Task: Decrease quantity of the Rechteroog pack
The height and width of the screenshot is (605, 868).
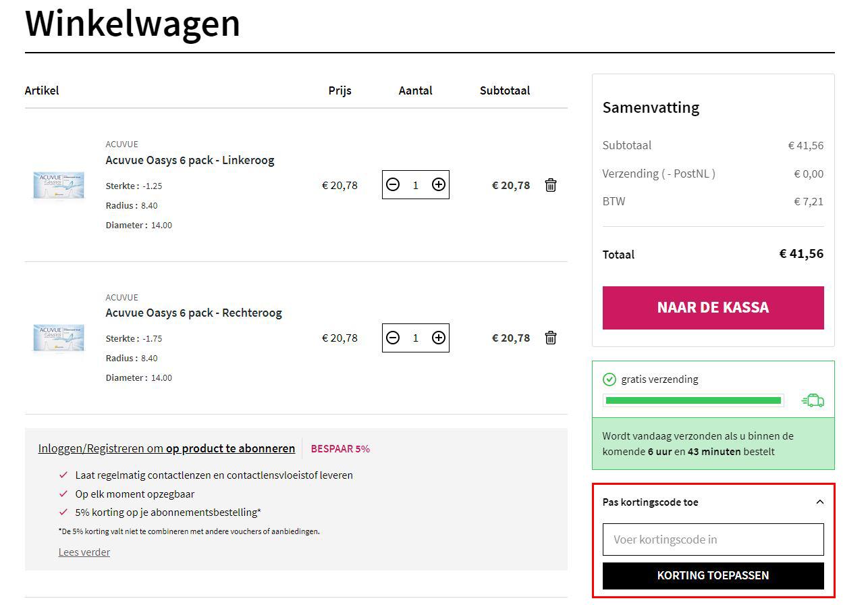Action: coord(394,338)
